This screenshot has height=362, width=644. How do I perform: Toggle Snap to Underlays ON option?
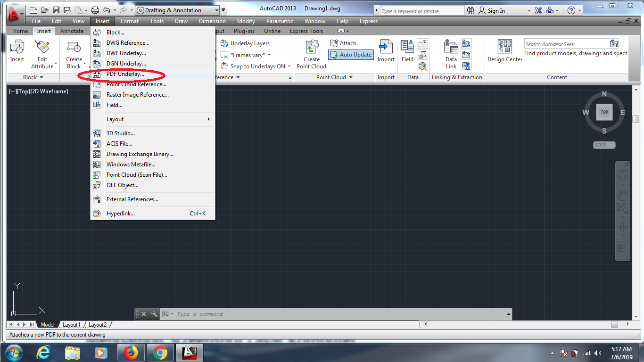(256, 66)
